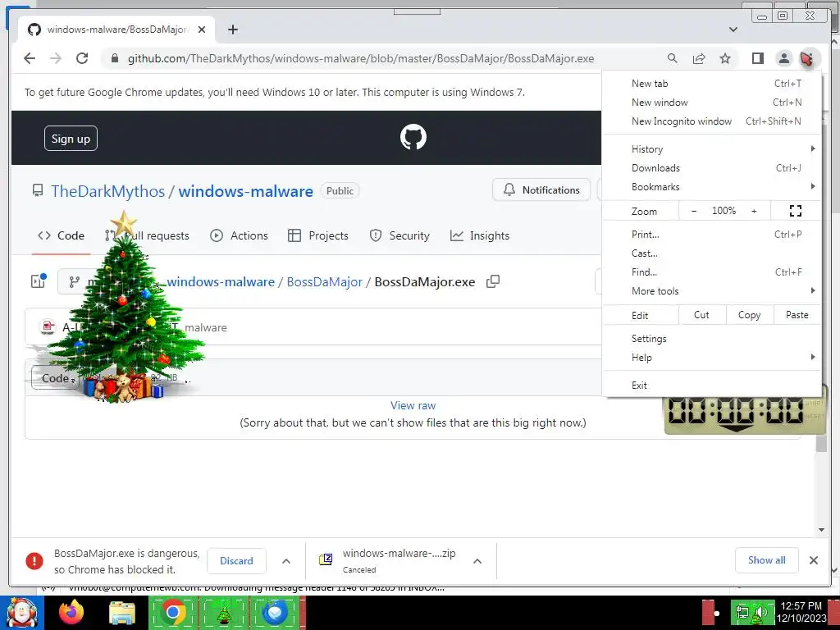Select Print... in the menu
The height and width of the screenshot is (630, 840).
[711, 234]
